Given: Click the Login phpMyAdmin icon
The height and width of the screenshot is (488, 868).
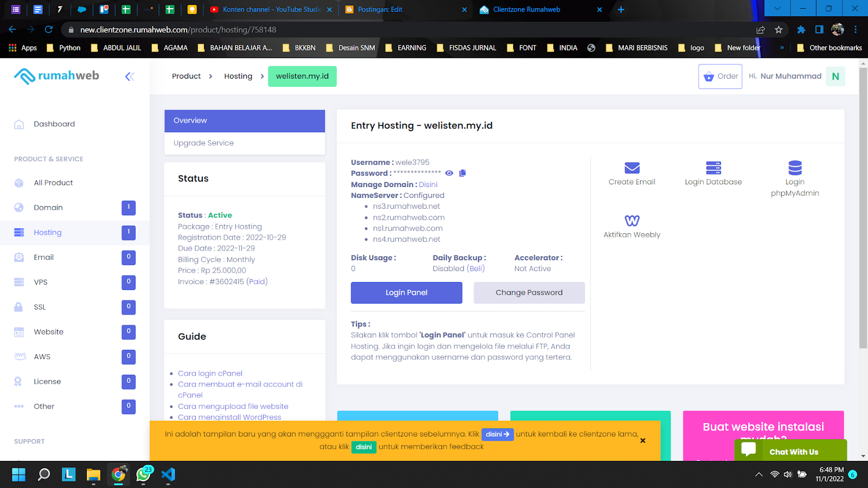Looking at the screenshot, I should (795, 168).
